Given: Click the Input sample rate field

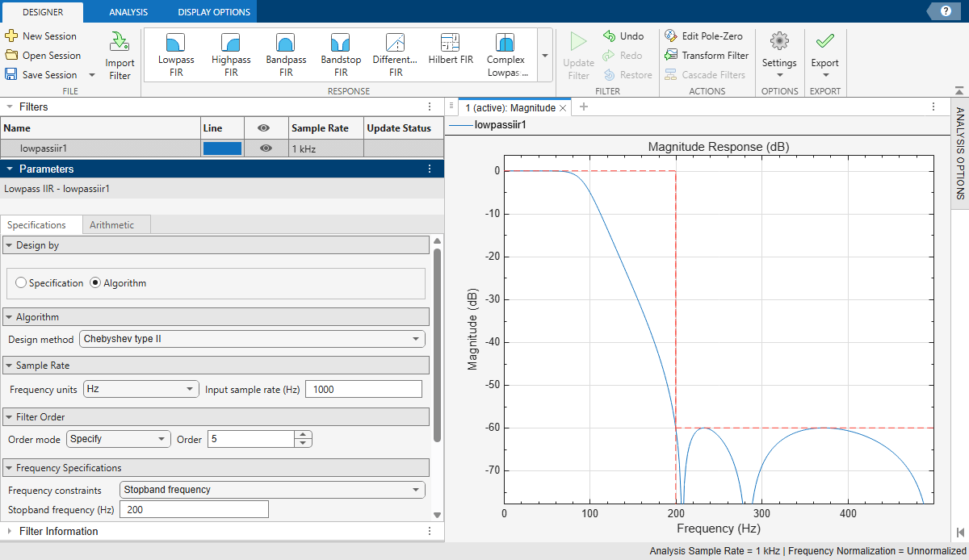Looking at the screenshot, I should (363, 389).
